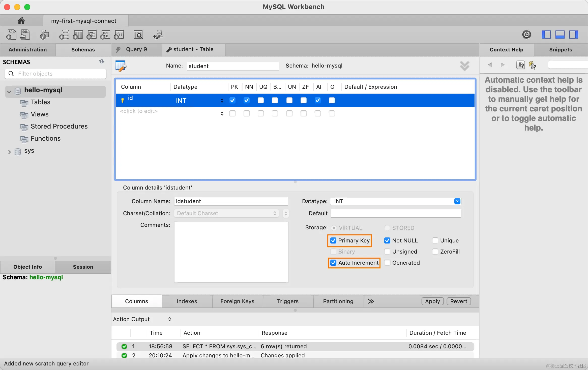Image resolution: width=588 pixels, height=370 pixels.
Task: Switch to the Administration tab
Action: coord(28,50)
